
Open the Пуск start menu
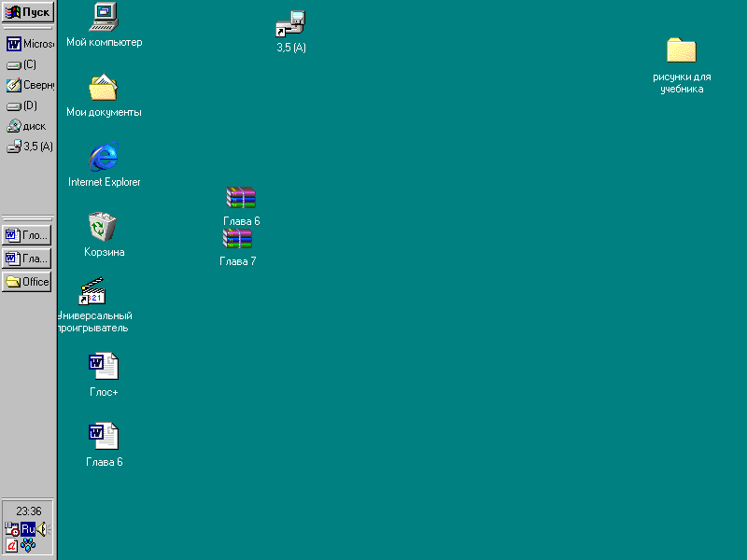click(x=28, y=12)
